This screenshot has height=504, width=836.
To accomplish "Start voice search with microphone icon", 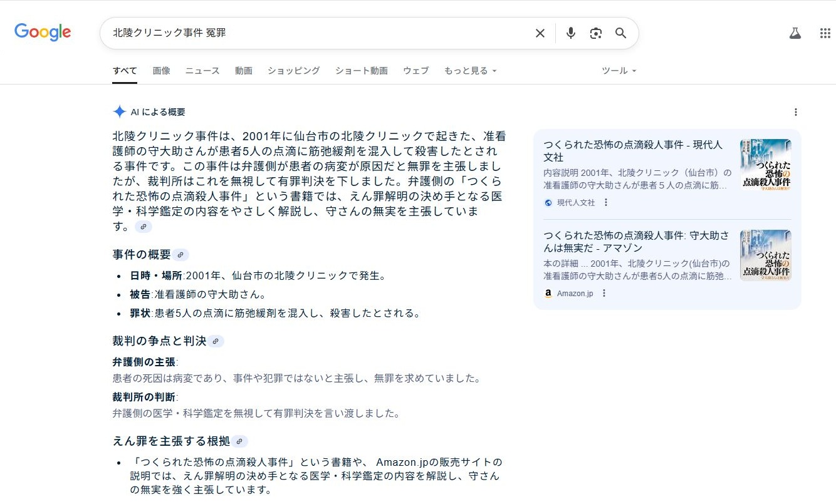I will [570, 33].
